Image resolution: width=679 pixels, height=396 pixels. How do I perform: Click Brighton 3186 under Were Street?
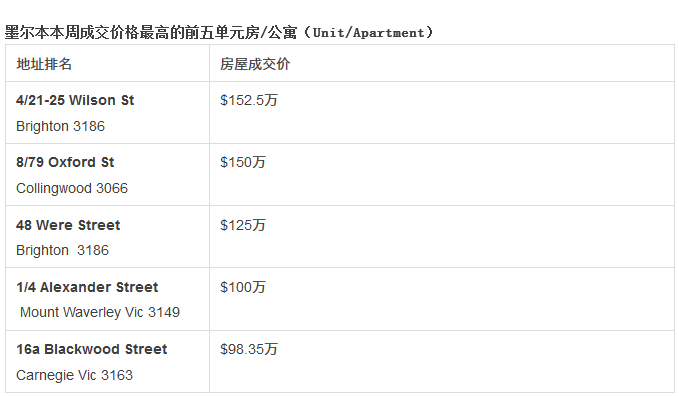pos(62,250)
